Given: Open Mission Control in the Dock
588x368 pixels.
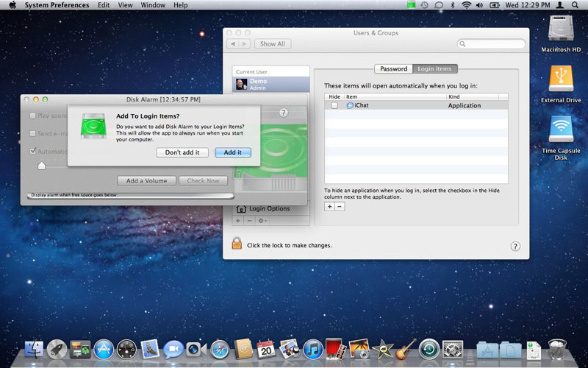Looking at the screenshot, I should pyautogui.click(x=80, y=349).
